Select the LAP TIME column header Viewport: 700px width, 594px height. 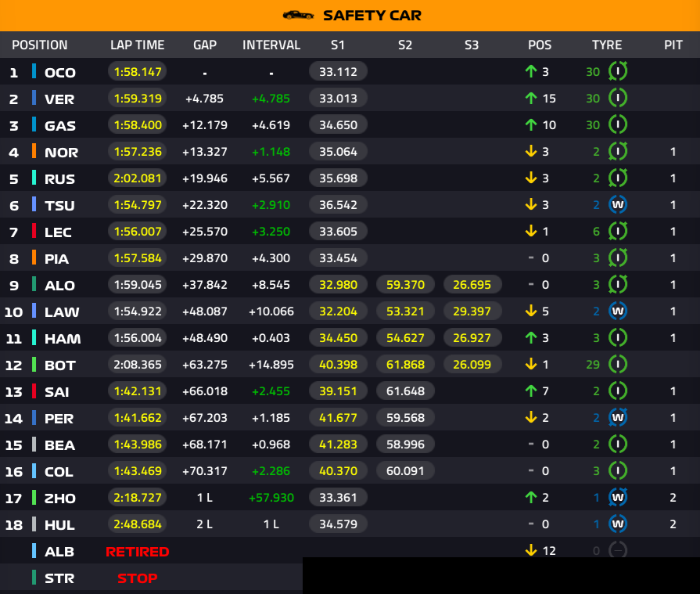coord(137,45)
